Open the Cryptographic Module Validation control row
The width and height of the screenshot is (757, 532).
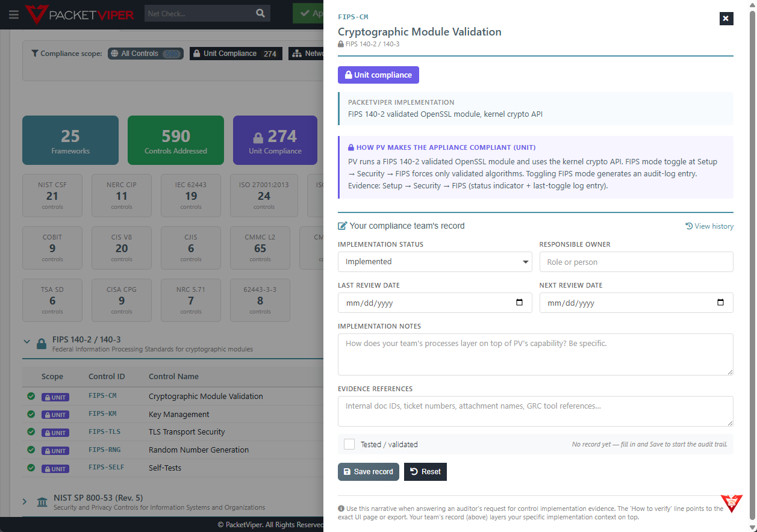pyautogui.click(x=173, y=397)
